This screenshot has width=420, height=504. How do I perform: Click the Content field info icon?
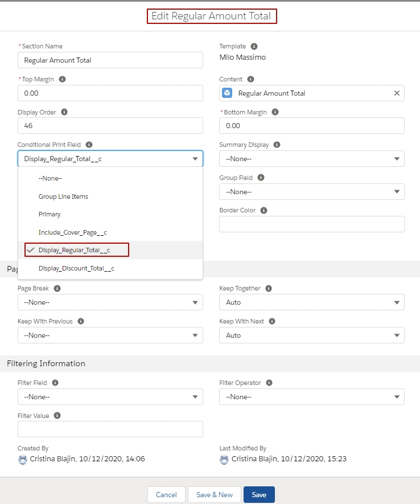pos(251,79)
